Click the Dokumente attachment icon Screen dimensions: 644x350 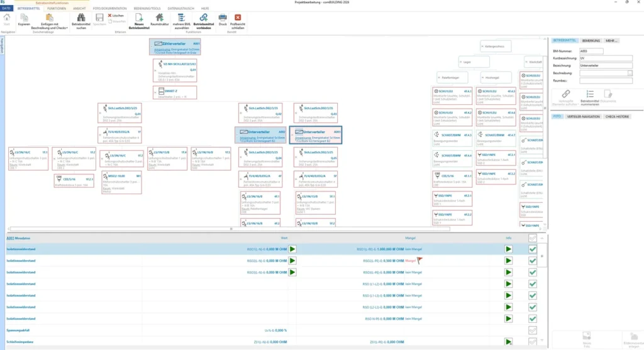tap(608, 94)
